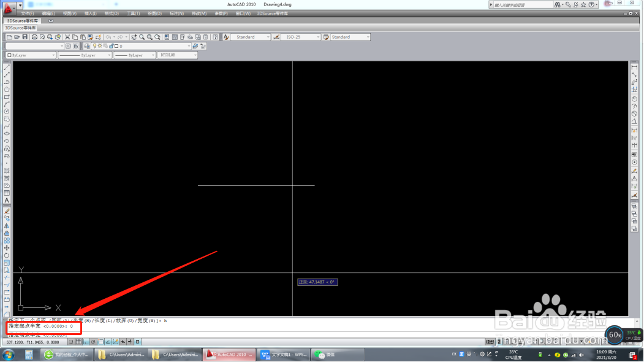Open workspace settings gear button
Viewport: 644px width, 362px height.
coord(68,46)
